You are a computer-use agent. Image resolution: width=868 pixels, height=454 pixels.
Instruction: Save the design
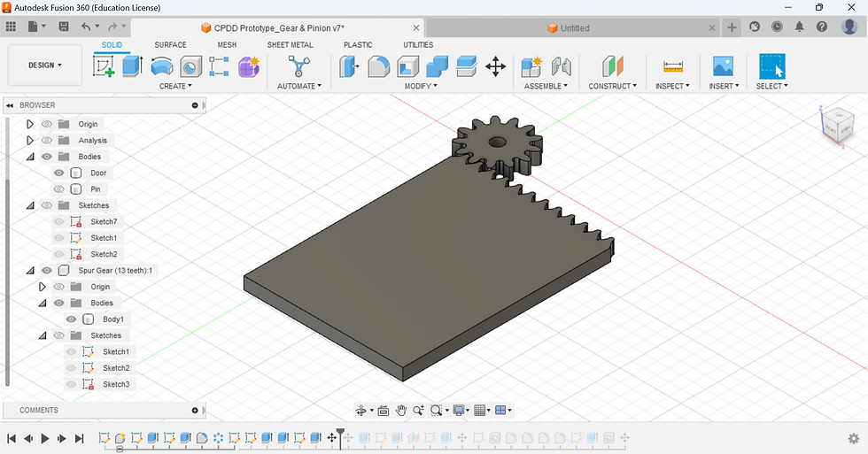(64, 27)
